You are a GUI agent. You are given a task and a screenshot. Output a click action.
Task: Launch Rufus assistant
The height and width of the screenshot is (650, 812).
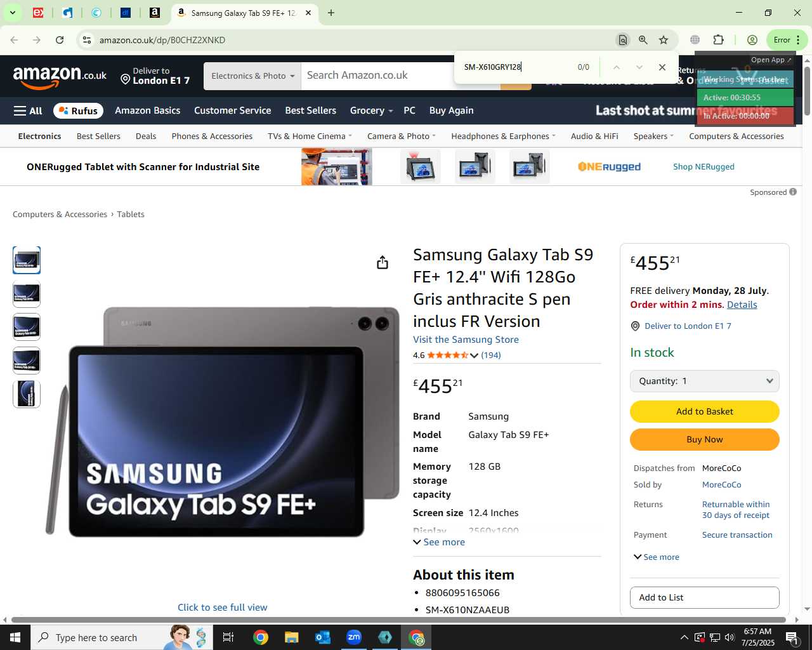pyautogui.click(x=79, y=110)
